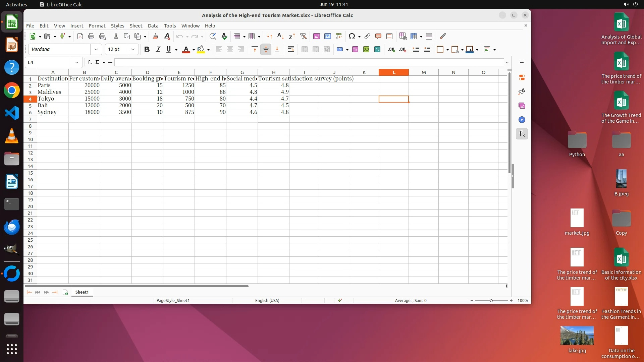Image resolution: width=644 pixels, height=362 pixels.
Task: Expand the font size dropdown
Action: 133,50
